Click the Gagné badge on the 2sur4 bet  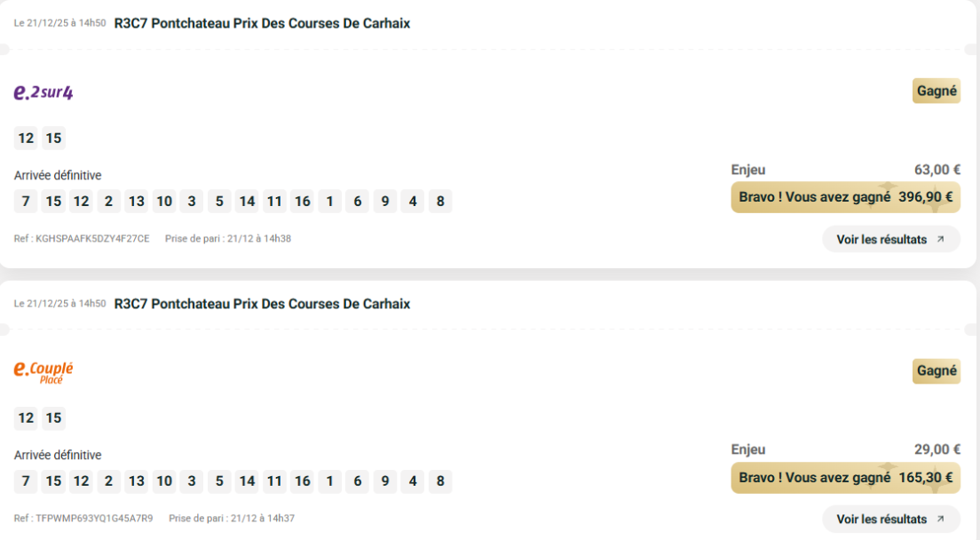[937, 91]
